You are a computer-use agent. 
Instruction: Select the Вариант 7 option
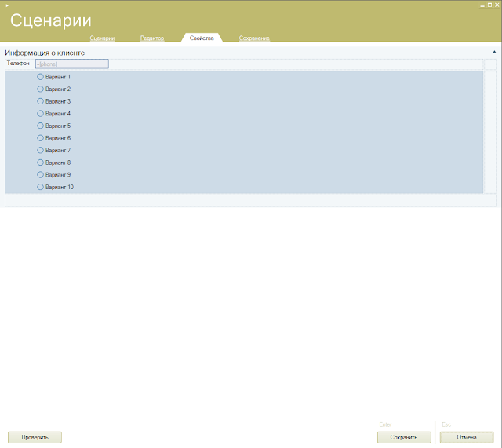pyautogui.click(x=40, y=150)
